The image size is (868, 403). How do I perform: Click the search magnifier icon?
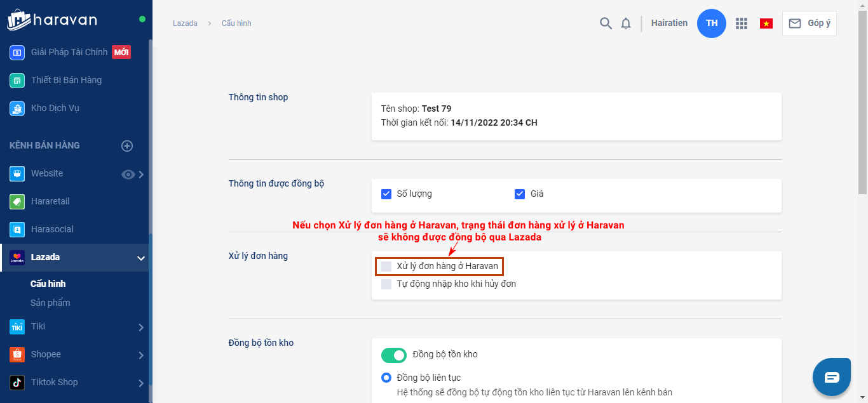pos(606,23)
